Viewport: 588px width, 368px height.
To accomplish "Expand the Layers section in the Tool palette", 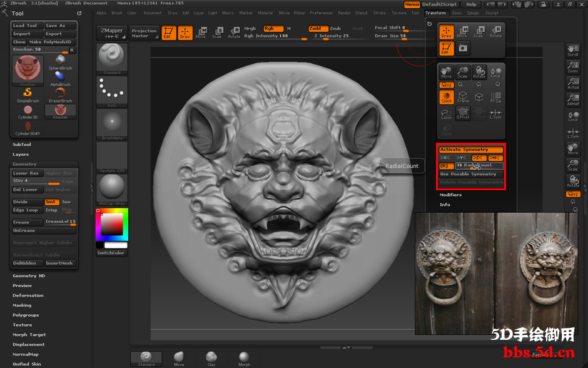I will (21, 154).
